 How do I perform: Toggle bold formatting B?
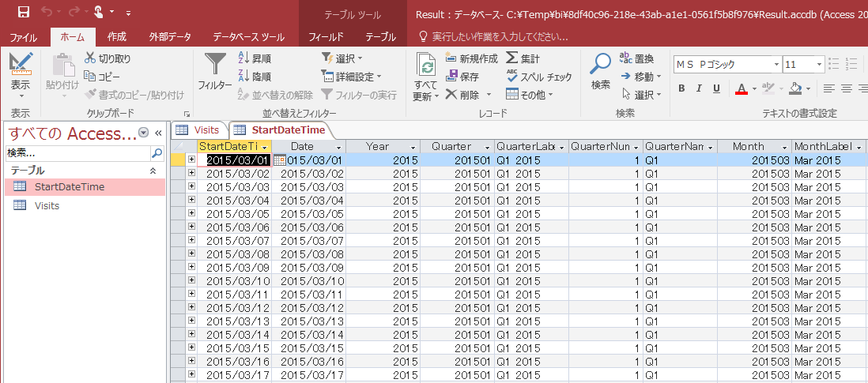(x=681, y=88)
